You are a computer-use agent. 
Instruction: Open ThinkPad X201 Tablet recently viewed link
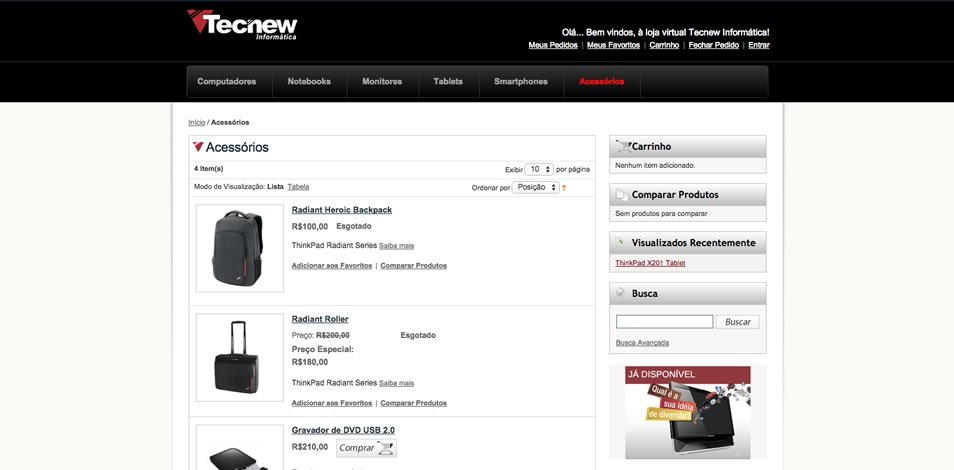pyautogui.click(x=650, y=263)
